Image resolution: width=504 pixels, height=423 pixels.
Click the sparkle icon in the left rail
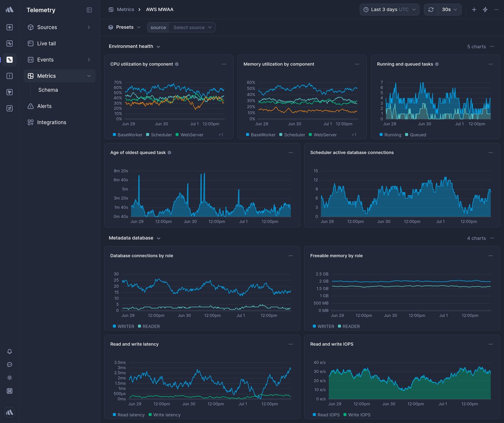coord(9,27)
